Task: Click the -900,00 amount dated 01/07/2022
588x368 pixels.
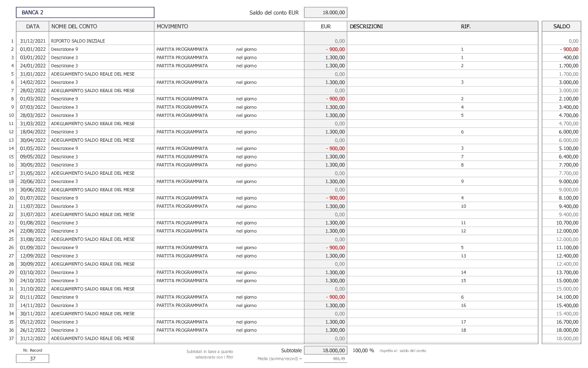Action: click(335, 198)
